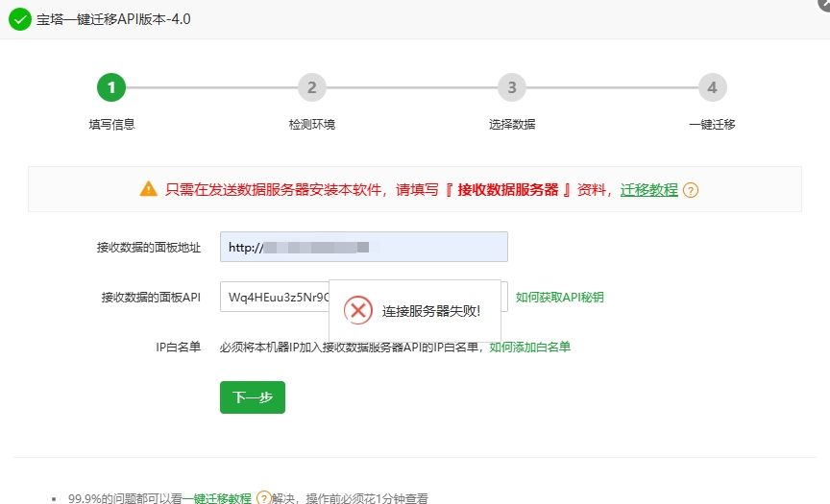Select step 2 circle 检测环境
Screen dimensions: 830x504
[x=312, y=87]
